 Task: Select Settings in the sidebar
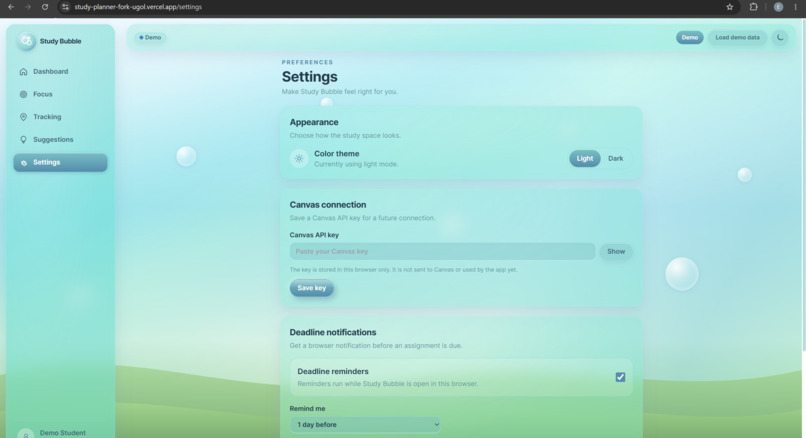pos(60,162)
